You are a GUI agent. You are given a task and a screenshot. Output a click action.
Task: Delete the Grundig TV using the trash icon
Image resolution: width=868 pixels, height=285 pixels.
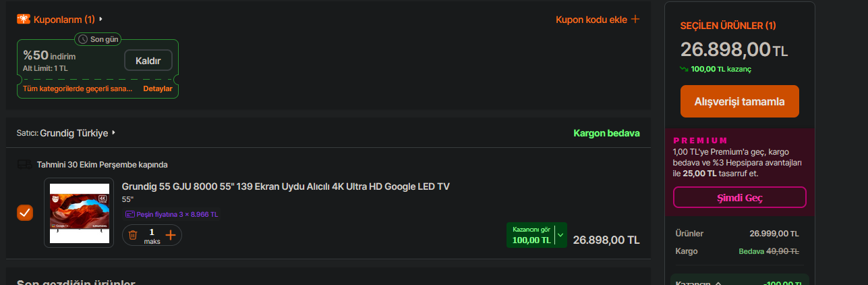coord(133,235)
